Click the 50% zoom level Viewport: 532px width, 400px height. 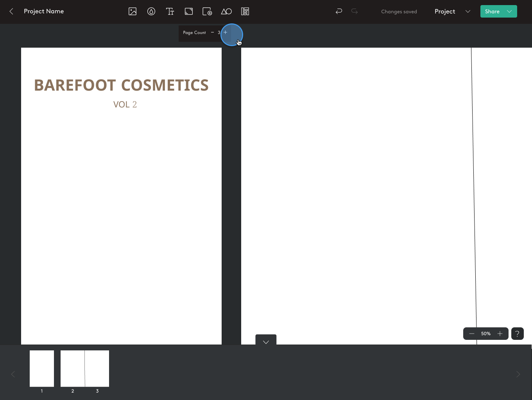coord(486,334)
